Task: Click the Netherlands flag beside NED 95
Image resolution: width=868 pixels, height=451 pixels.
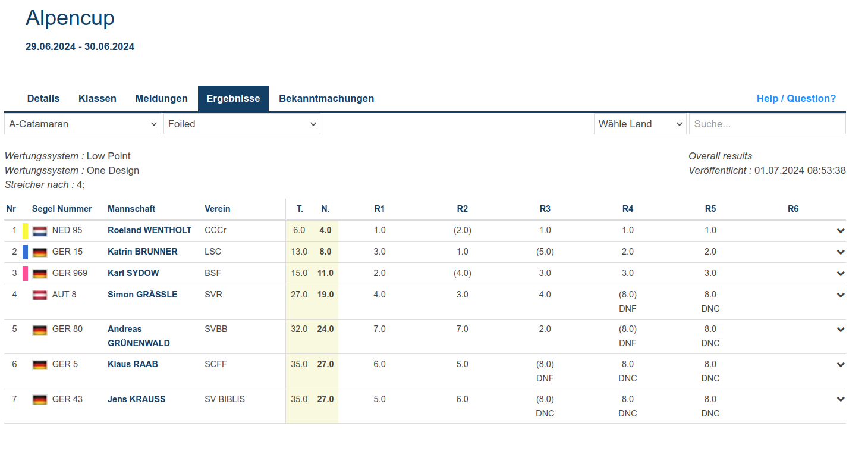Action: click(x=40, y=231)
